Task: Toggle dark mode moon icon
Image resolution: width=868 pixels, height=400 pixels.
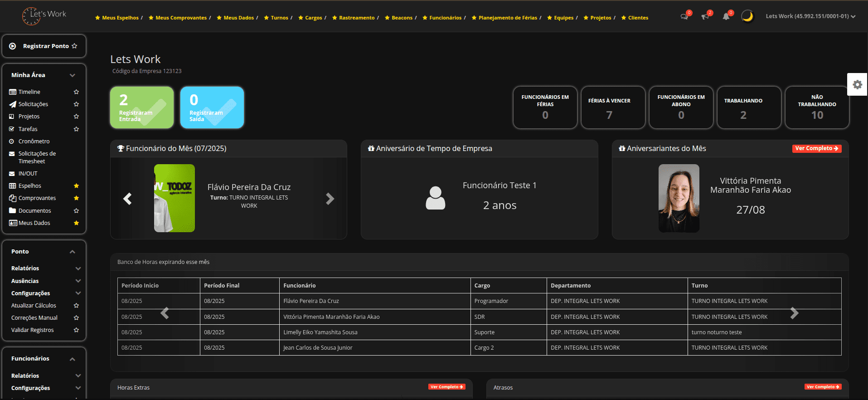Action: 747,16
